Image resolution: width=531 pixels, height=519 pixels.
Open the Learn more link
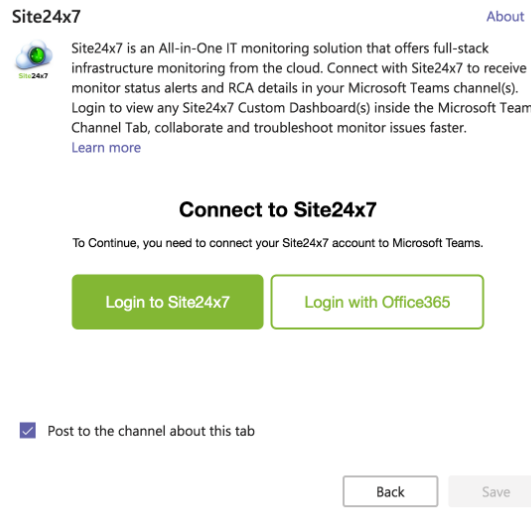pyautogui.click(x=106, y=148)
